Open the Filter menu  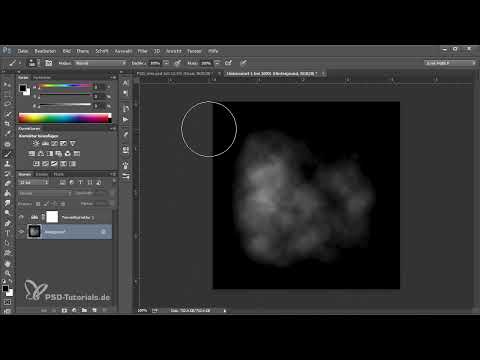coord(142,51)
